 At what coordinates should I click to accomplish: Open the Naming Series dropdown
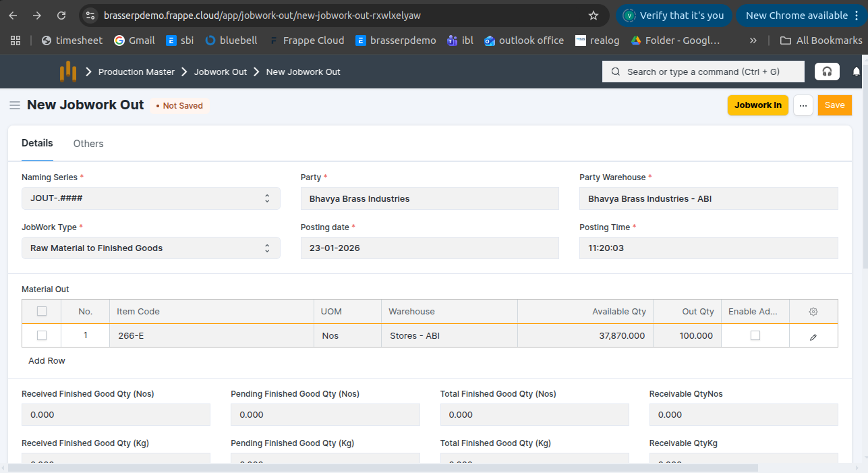click(x=151, y=198)
